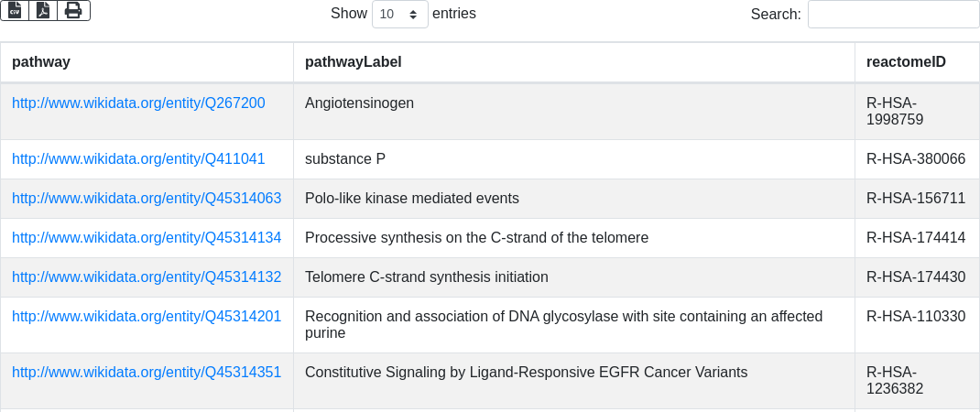The image size is (980, 412).
Task: Sort by the reactomeID column header
Action: pos(917,62)
